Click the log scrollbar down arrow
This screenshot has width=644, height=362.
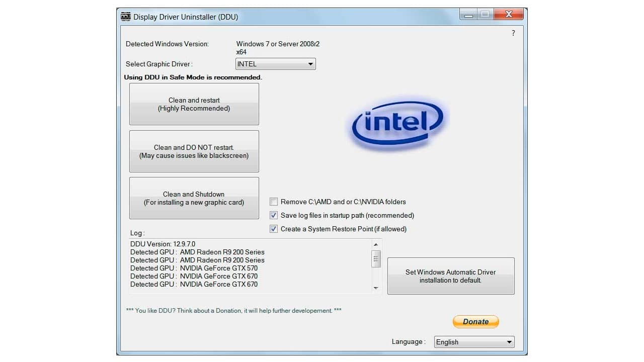[376, 288]
